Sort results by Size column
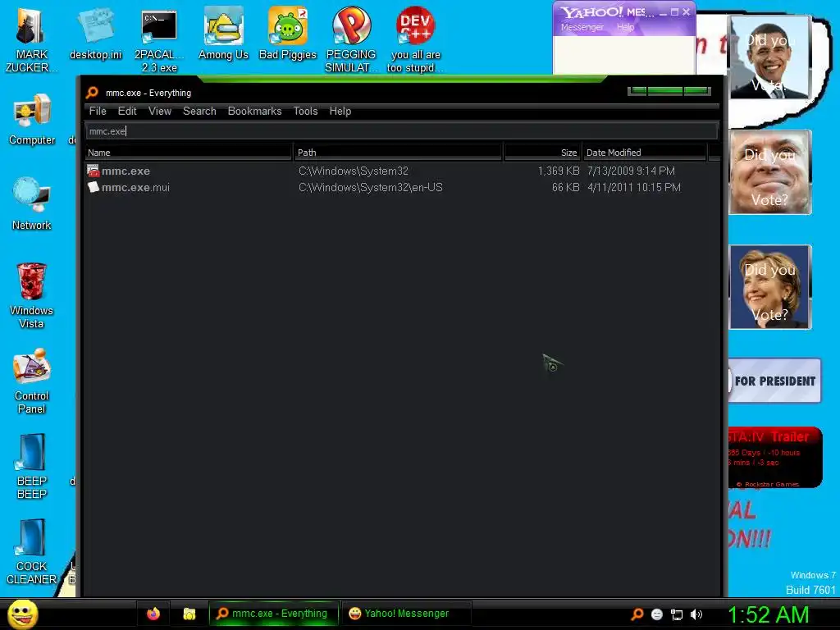The width and height of the screenshot is (840, 630). click(x=542, y=153)
